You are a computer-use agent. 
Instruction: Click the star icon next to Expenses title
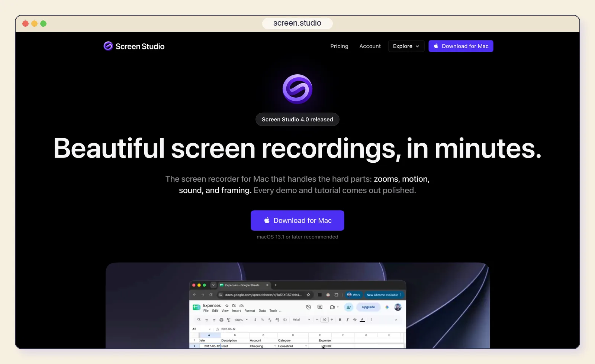click(227, 306)
